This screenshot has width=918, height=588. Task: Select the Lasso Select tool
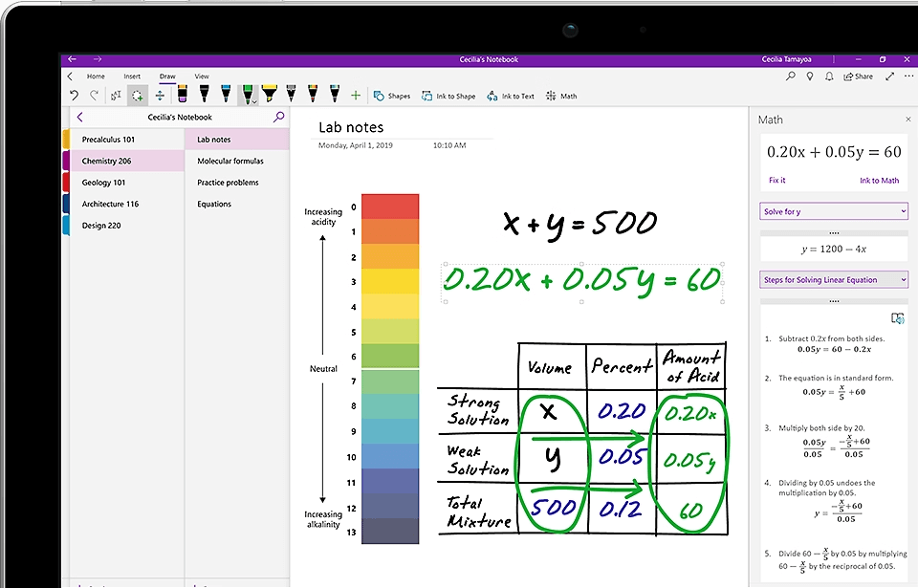point(137,96)
